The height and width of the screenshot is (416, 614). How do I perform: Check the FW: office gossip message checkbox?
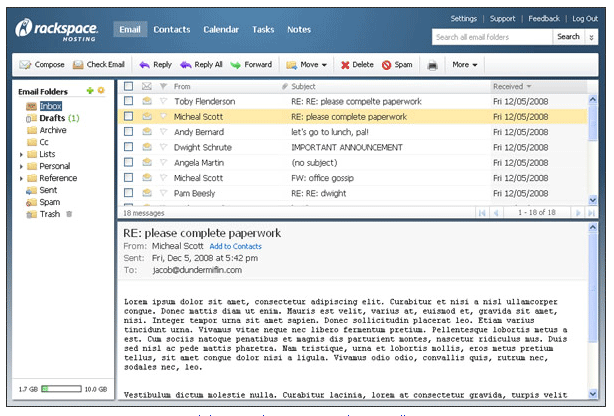click(x=128, y=177)
